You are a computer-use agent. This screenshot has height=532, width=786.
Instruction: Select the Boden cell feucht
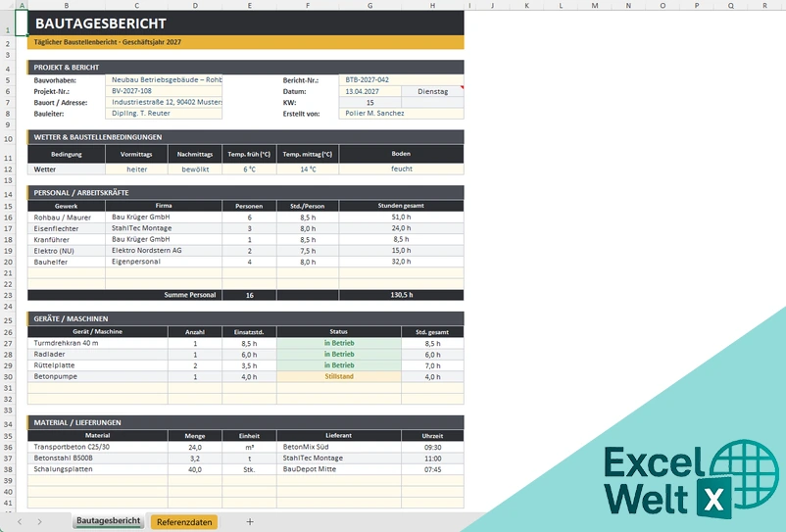click(401, 169)
